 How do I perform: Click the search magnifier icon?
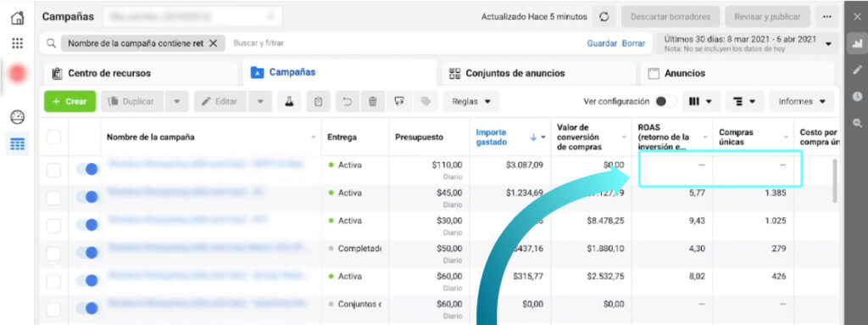(x=51, y=43)
